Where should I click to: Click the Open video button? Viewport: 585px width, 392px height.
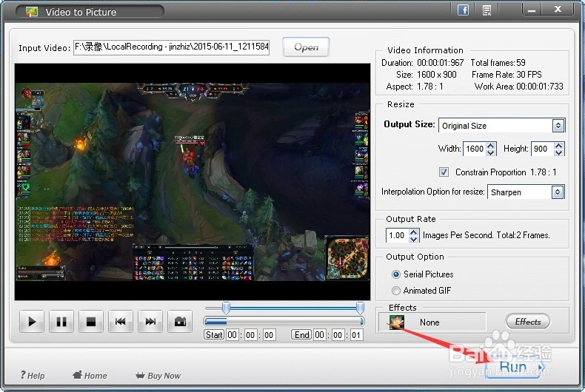point(306,47)
